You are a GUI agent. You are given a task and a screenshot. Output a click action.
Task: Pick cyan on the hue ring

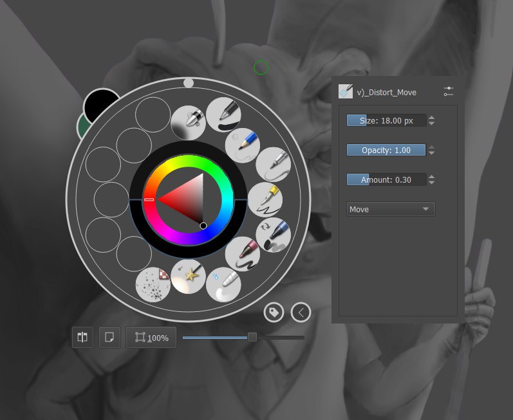tap(227, 199)
